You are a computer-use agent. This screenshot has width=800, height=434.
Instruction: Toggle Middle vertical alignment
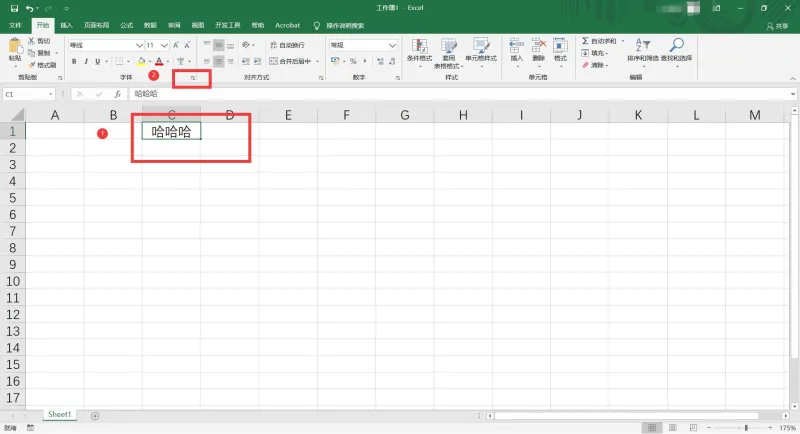218,45
